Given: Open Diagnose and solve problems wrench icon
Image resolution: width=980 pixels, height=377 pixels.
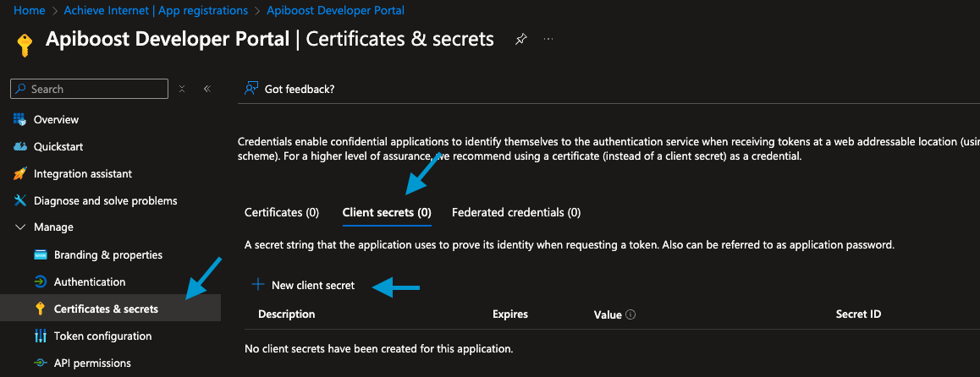Looking at the screenshot, I should pos(20,200).
